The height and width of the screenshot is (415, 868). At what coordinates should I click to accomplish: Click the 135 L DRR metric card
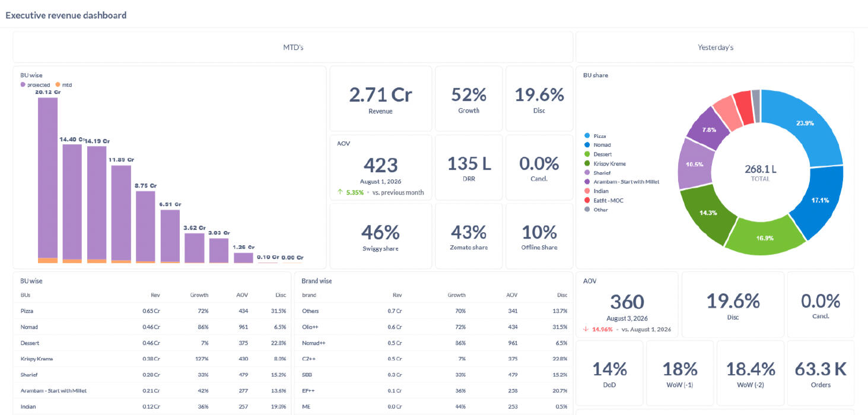pyautogui.click(x=469, y=167)
